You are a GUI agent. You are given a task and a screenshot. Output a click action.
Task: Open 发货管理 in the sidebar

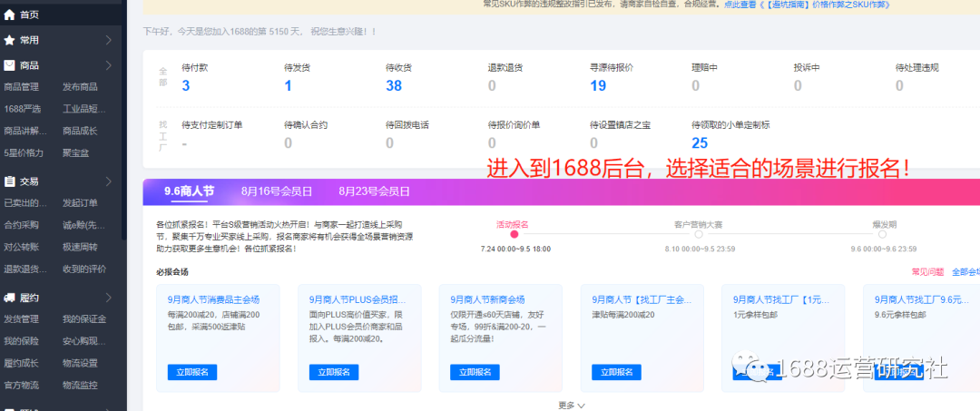(21, 319)
